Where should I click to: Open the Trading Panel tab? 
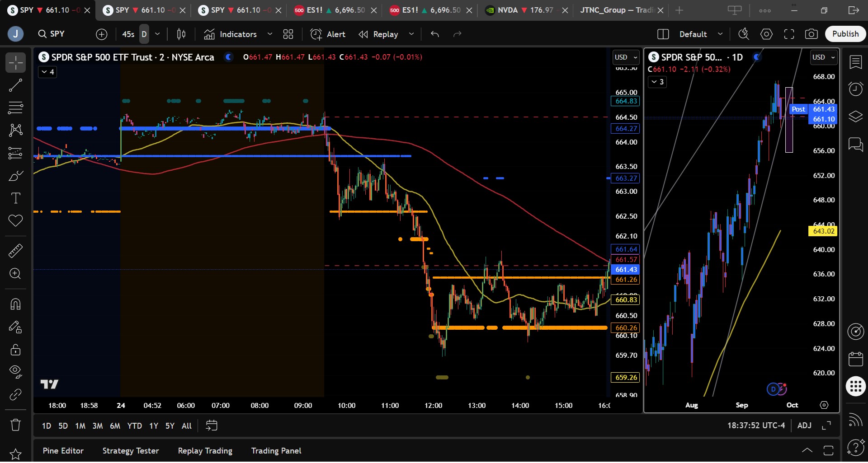[x=276, y=451]
